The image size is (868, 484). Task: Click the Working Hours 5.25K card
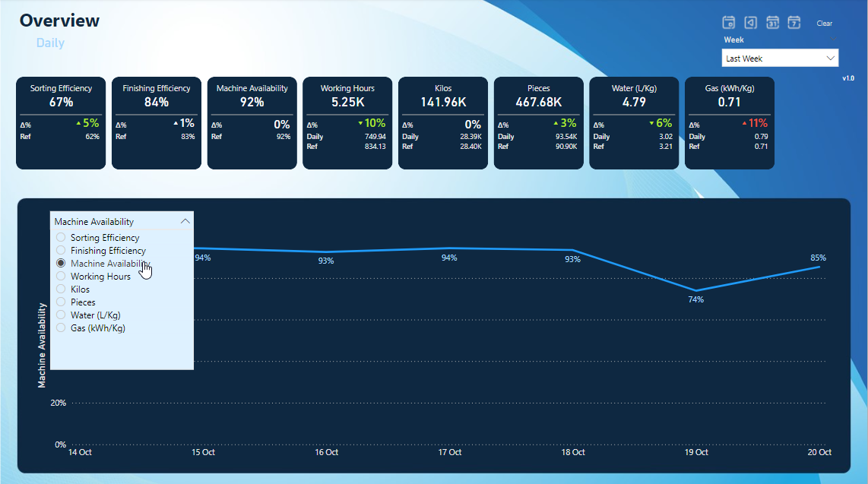click(347, 122)
